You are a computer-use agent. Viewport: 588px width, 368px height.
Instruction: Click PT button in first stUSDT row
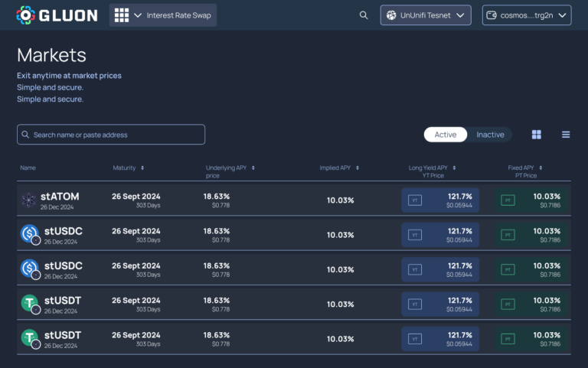coord(531,304)
